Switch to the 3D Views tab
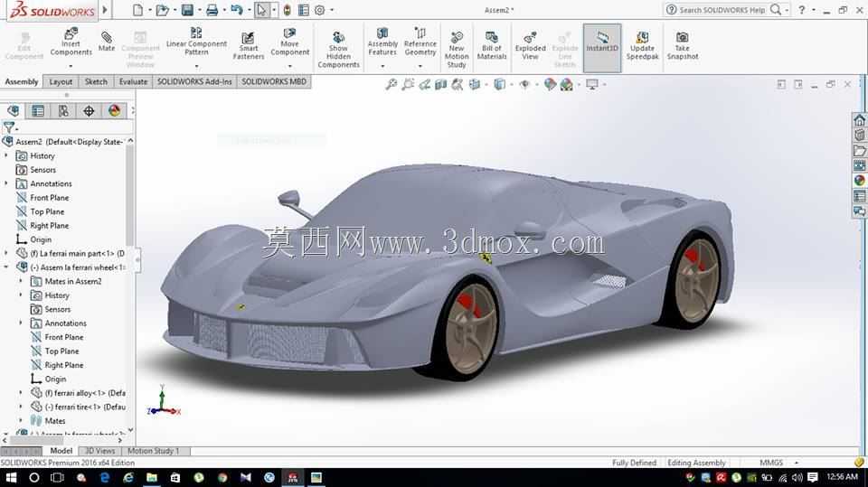The width and height of the screenshot is (868, 487). pyautogui.click(x=99, y=451)
